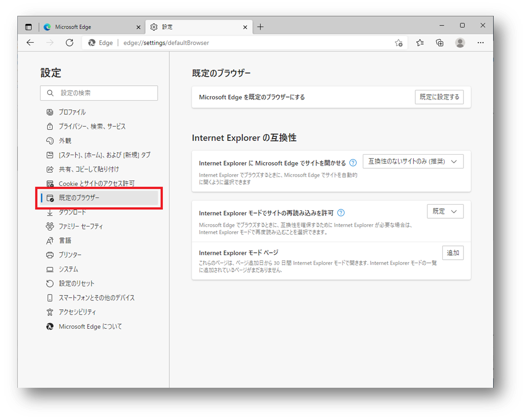Viewport: 526px width, 420px height.
Task: Open the tab actions menu icon
Action: point(28,27)
